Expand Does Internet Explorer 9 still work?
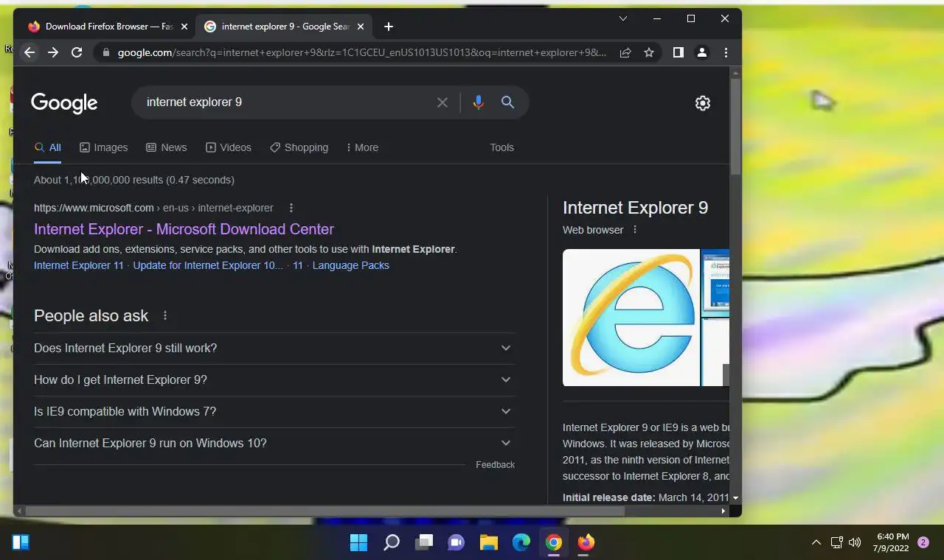944x560 pixels. [x=274, y=348]
